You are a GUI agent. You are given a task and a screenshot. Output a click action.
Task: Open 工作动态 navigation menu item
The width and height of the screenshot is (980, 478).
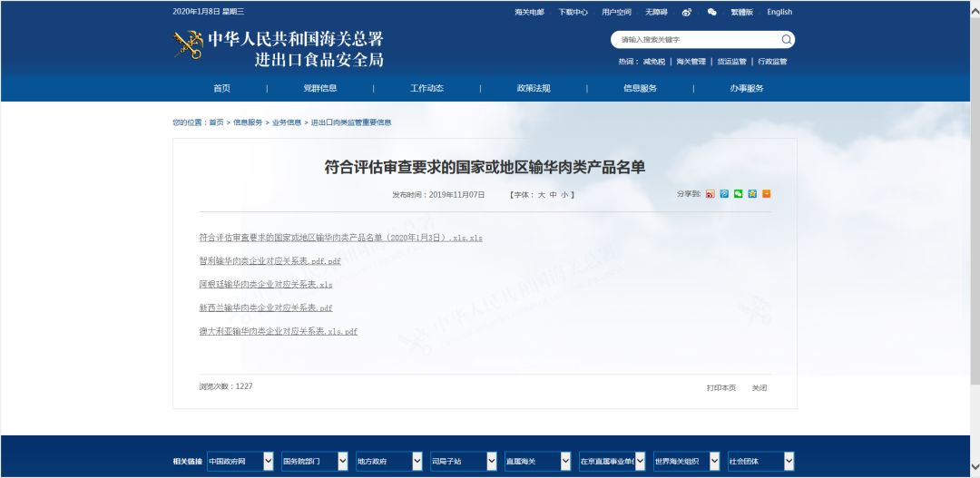[426, 88]
